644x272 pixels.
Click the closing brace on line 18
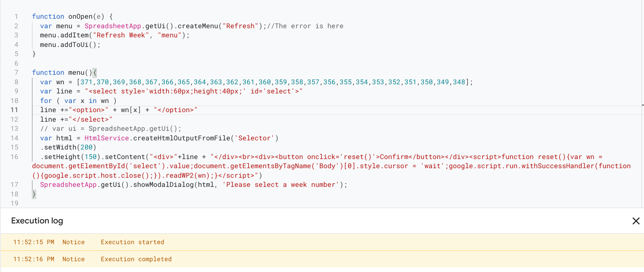(x=34, y=194)
